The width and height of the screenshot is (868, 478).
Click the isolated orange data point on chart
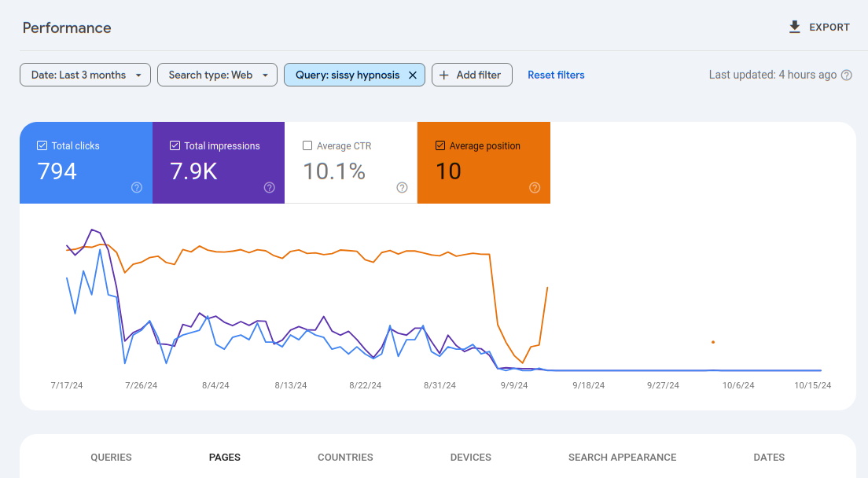pos(713,342)
